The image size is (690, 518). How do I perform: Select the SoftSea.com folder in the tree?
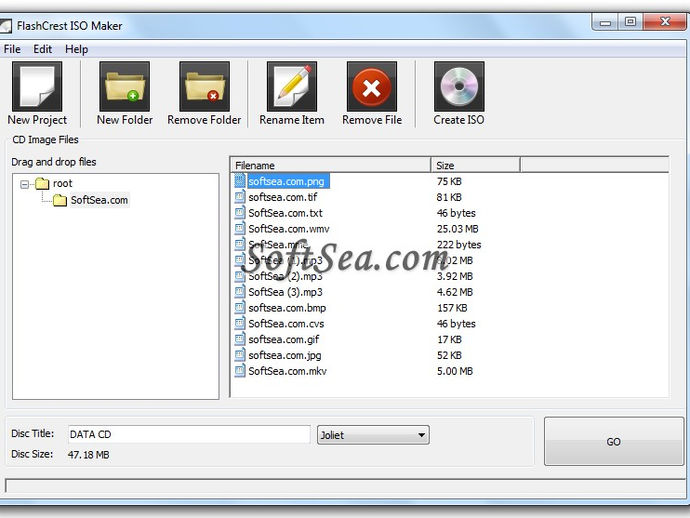click(x=99, y=200)
